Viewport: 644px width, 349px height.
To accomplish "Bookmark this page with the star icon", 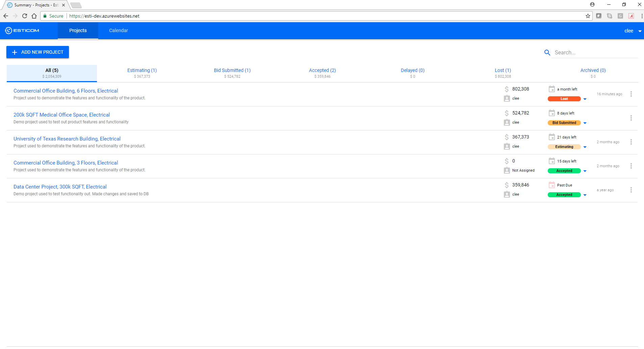I will coord(588,16).
